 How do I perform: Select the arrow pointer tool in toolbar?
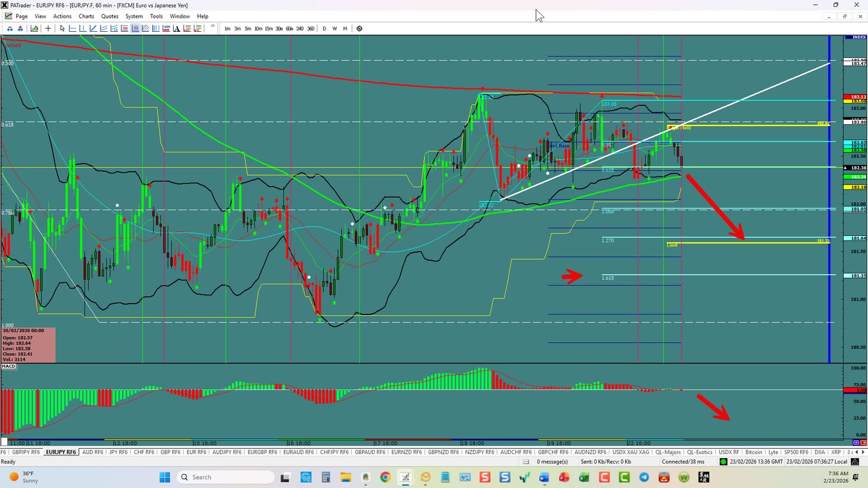point(62,28)
